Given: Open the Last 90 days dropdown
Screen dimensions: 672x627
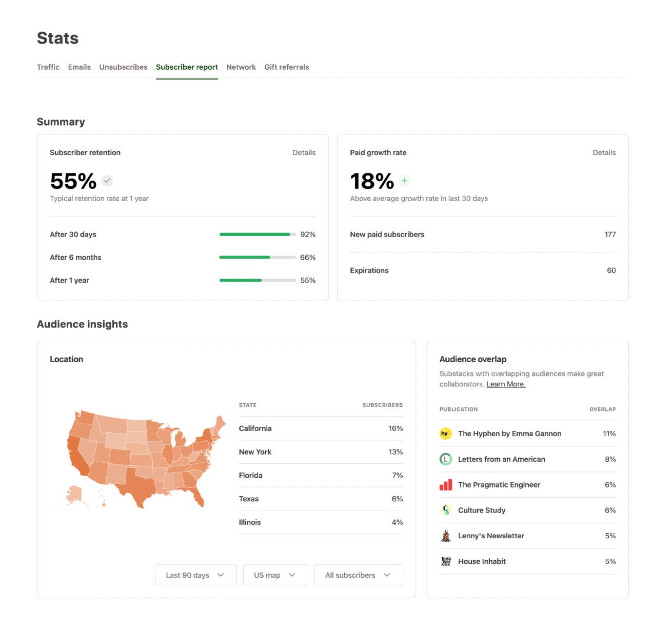Looking at the screenshot, I should pyautogui.click(x=195, y=575).
